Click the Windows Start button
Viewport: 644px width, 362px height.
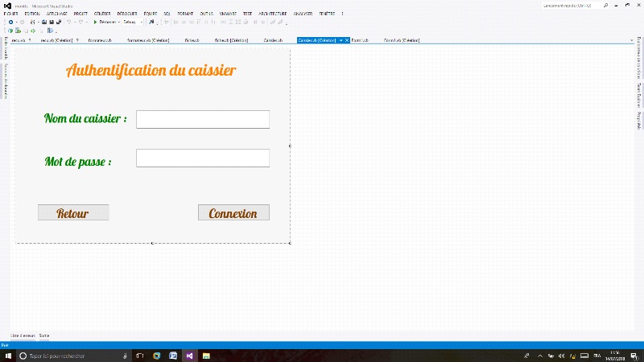click(x=7, y=355)
